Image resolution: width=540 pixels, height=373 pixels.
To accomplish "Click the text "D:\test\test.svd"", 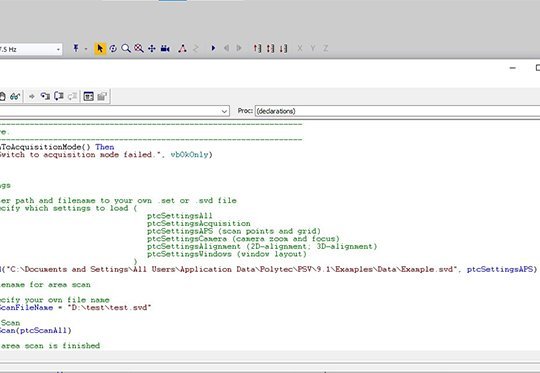I will tap(109, 307).
